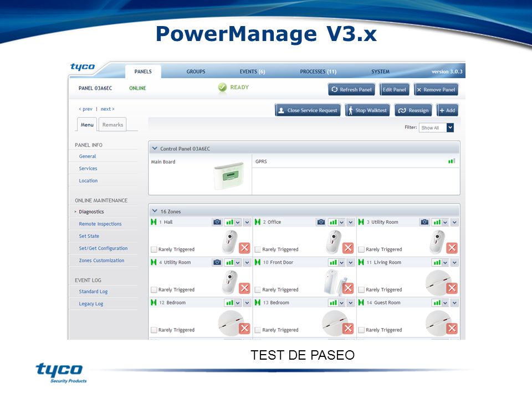
Task: Open the Remarks tab
Action: coord(112,125)
